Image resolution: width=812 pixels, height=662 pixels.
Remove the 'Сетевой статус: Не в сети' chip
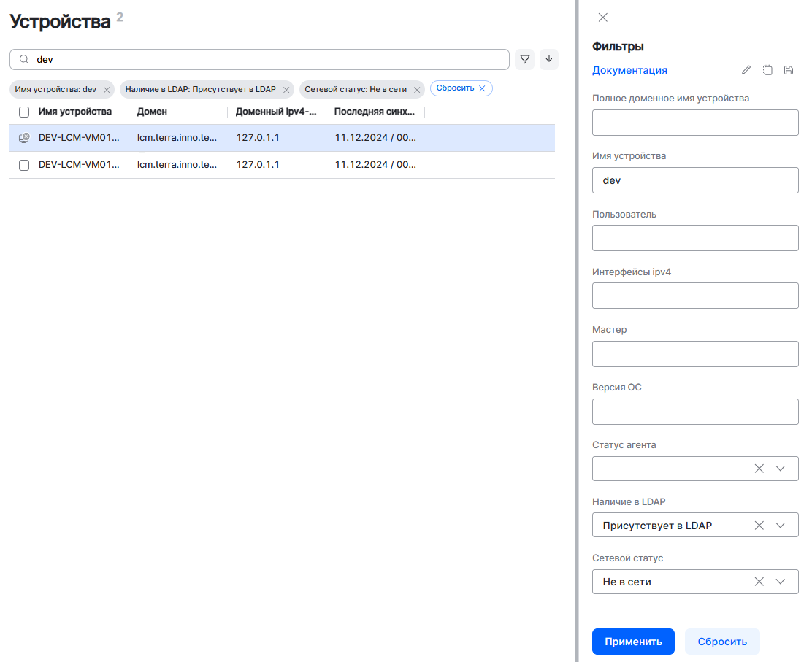tap(416, 89)
